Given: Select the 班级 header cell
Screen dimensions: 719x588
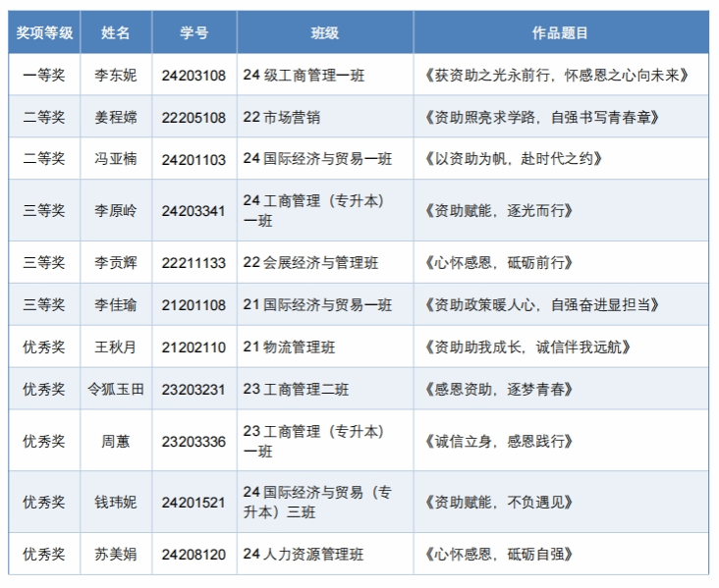Looking at the screenshot, I should [324, 32].
